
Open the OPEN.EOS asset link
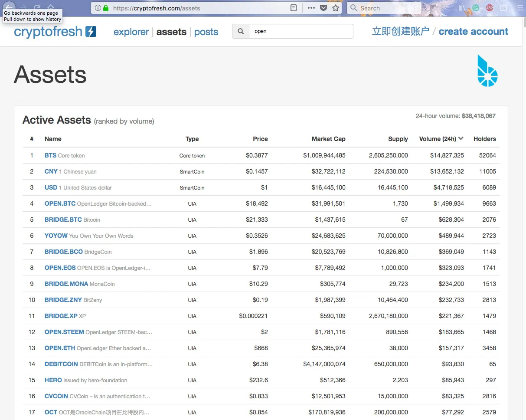(x=60, y=268)
